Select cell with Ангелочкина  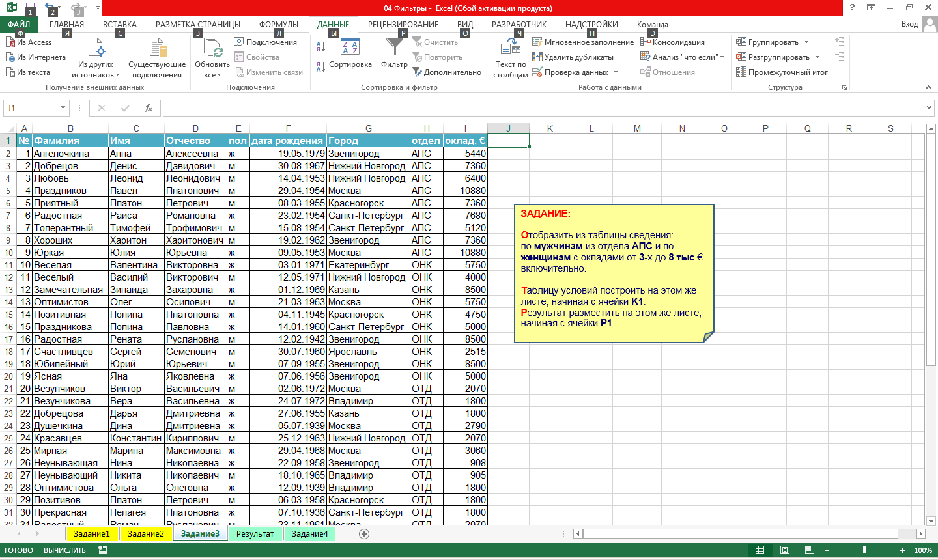pyautogui.click(x=70, y=154)
